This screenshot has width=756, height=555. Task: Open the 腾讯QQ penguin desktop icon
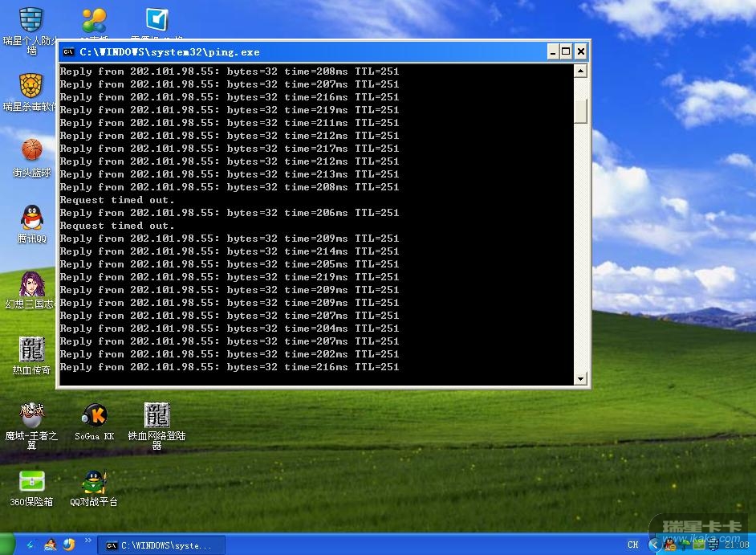[x=31, y=217]
